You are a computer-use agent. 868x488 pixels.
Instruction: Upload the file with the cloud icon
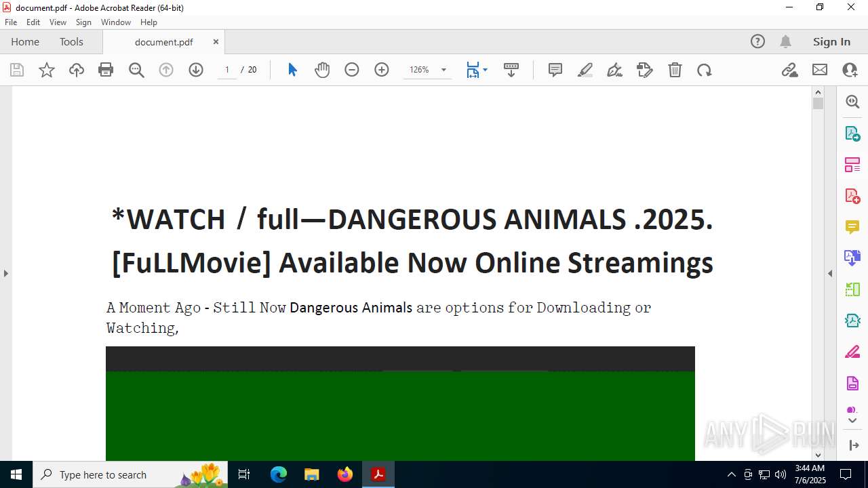tap(77, 70)
